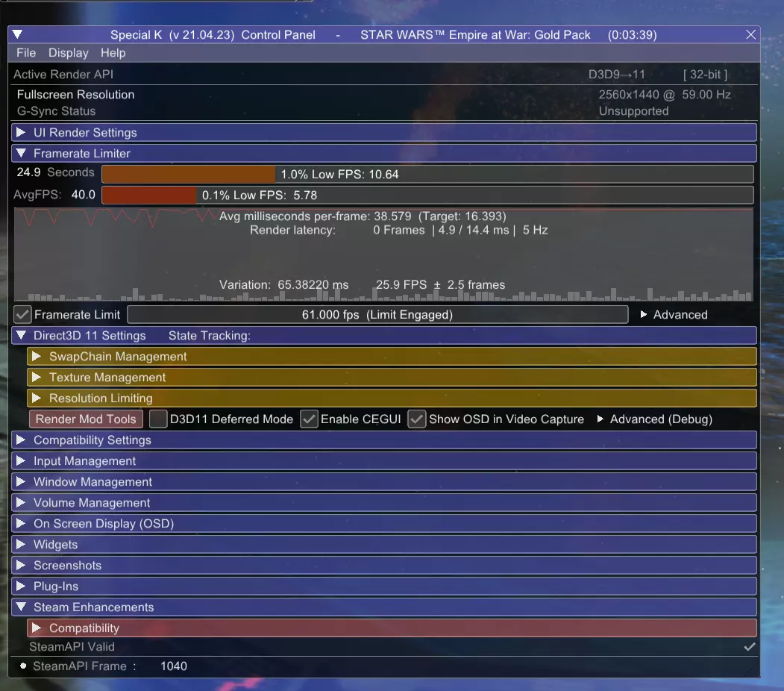784x691 pixels.
Task: Expand SwapChain Management
Action: coord(392,357)
